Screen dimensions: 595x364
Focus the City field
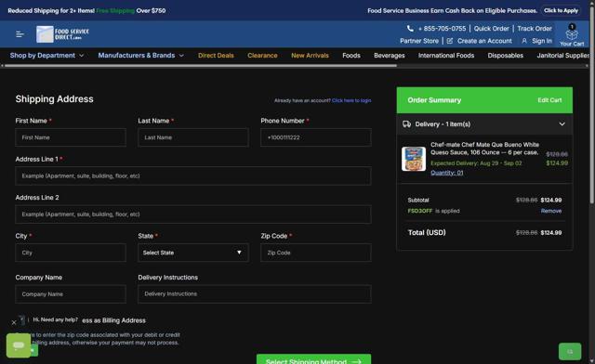71,253
